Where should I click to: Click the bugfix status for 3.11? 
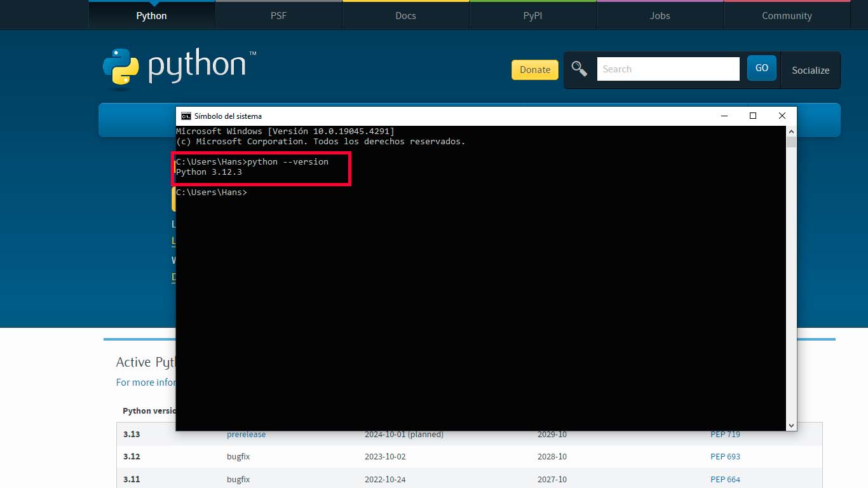tap(238, 480)
